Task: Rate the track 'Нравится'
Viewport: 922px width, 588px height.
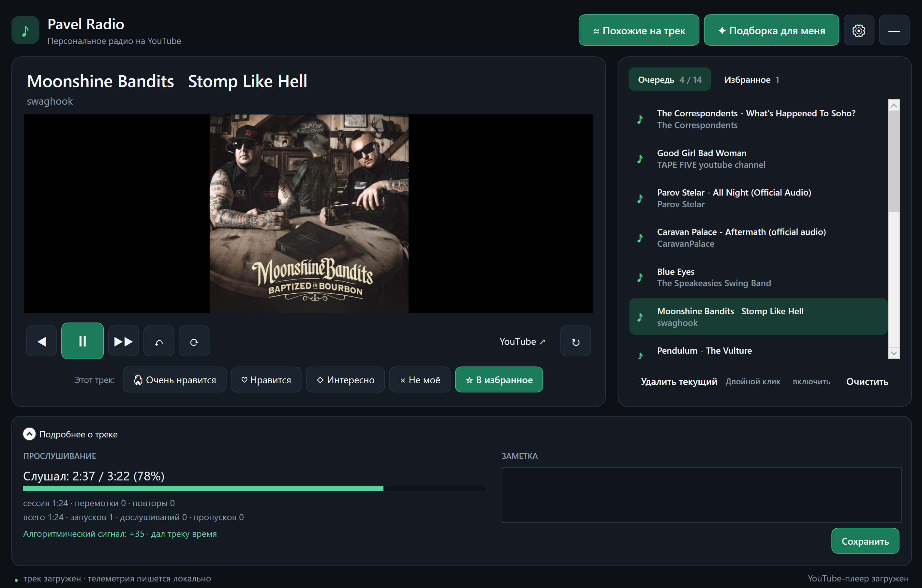Action: point(266,380)
